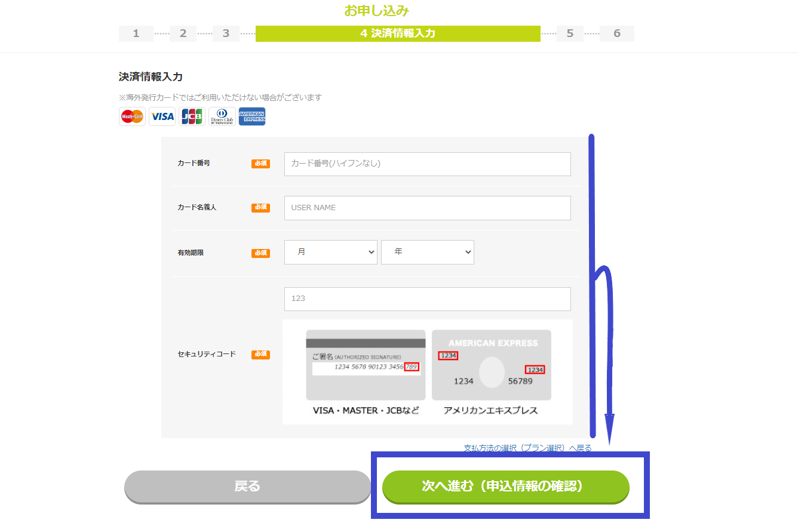798x532 pixels.
Task: Open the expiry year dropdown
Action: [428, 252]
